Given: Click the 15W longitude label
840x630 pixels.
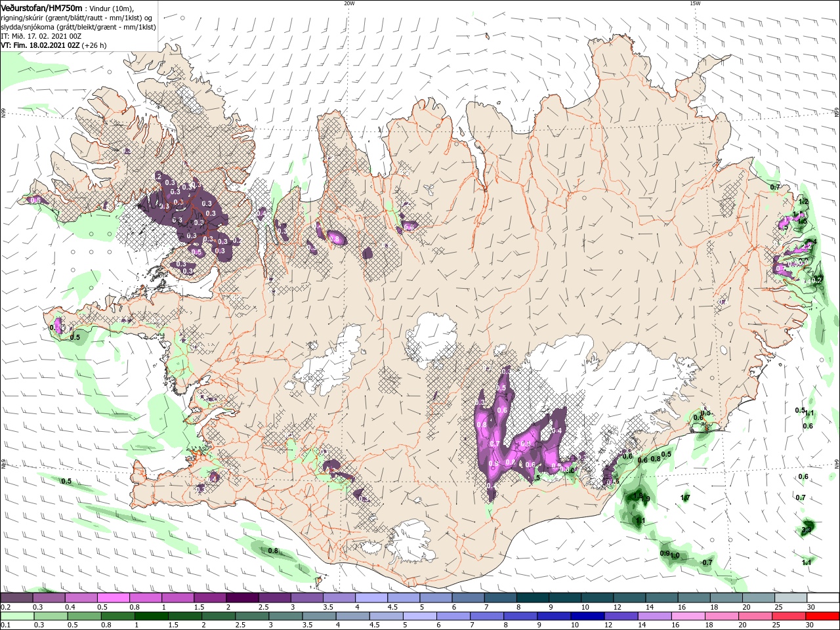Looking at the screenshot, I should [x=695, y=3].
